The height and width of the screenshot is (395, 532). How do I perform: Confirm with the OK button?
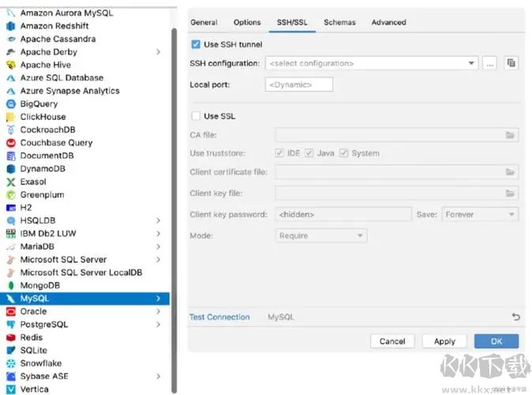496,341
